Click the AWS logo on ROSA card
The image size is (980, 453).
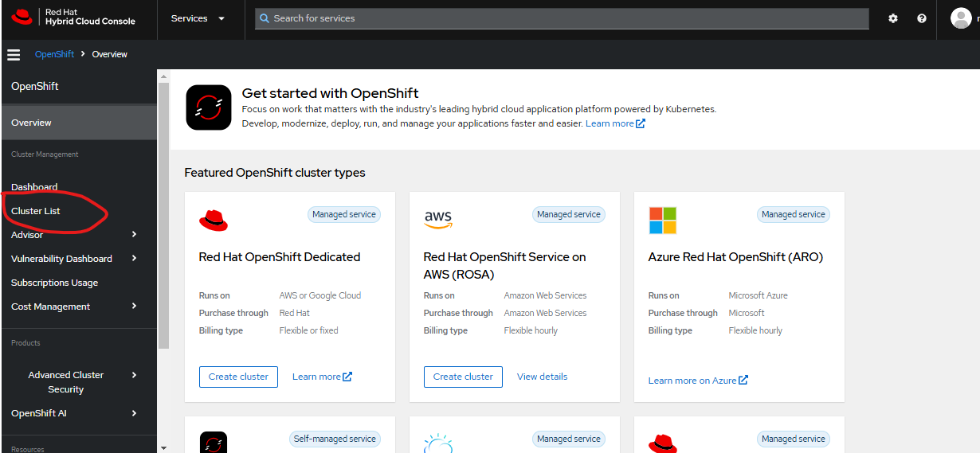438,219
